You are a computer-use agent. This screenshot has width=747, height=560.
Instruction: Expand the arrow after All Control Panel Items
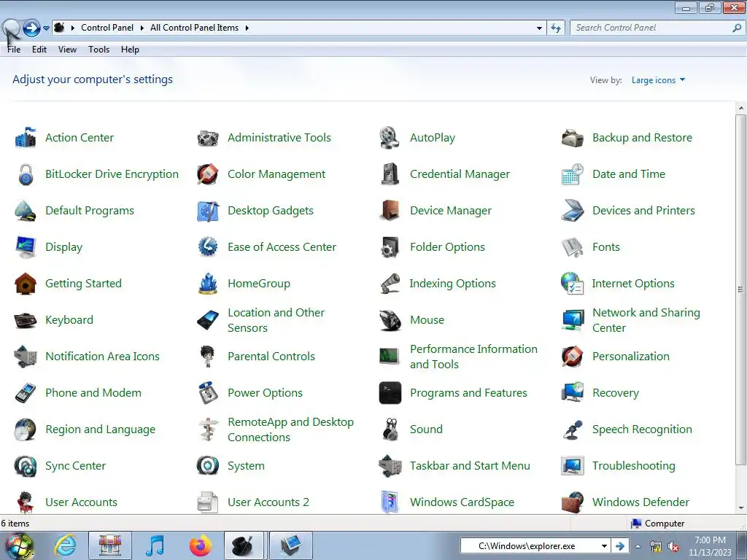[247, 28]
